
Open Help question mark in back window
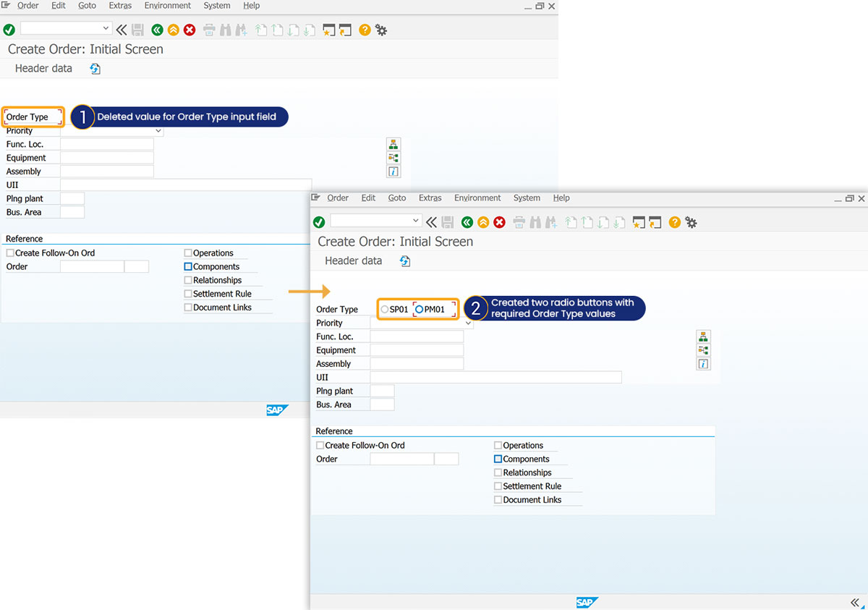coord(365,30)
